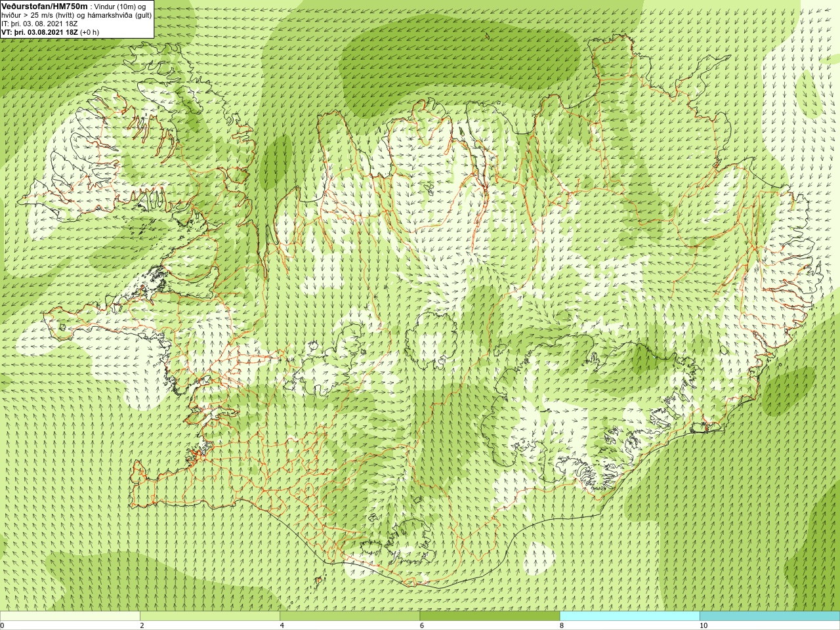Click the 'VT: þri. 03.08.2021 18Z (+0 h)' valid time line
840x630 pixels.
click(x=51, y=32)
